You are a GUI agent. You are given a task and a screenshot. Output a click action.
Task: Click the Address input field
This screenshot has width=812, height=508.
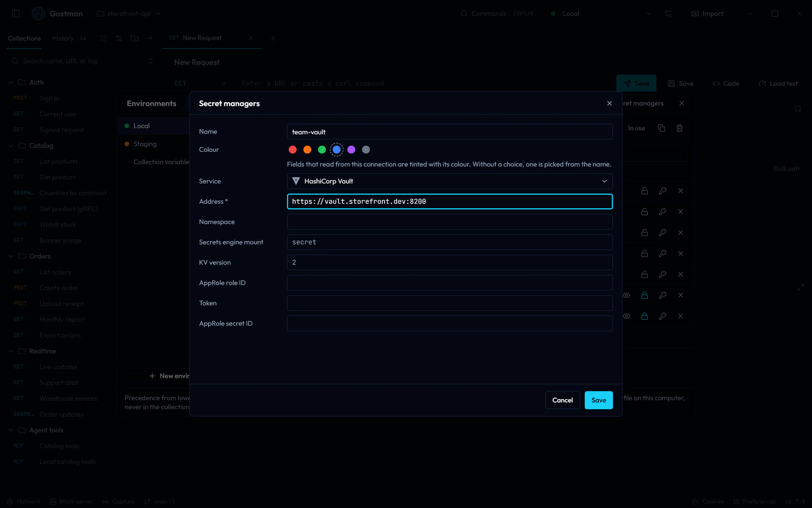450,202
